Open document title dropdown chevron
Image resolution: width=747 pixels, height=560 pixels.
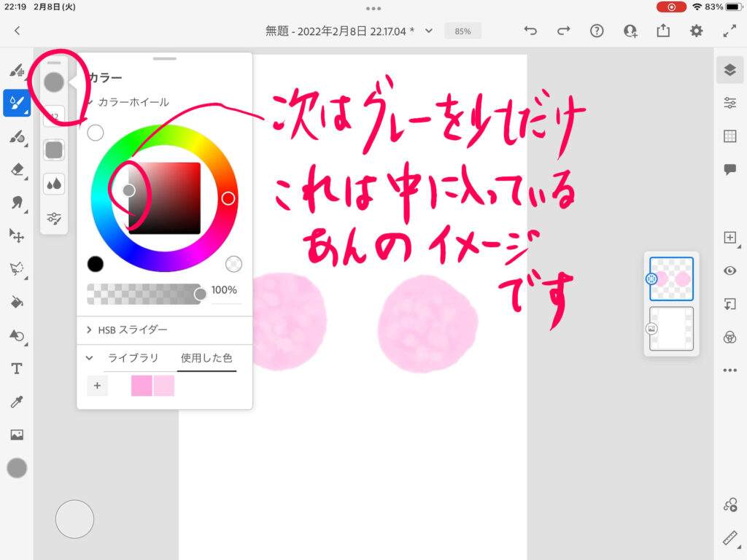(x=429, y=31)
